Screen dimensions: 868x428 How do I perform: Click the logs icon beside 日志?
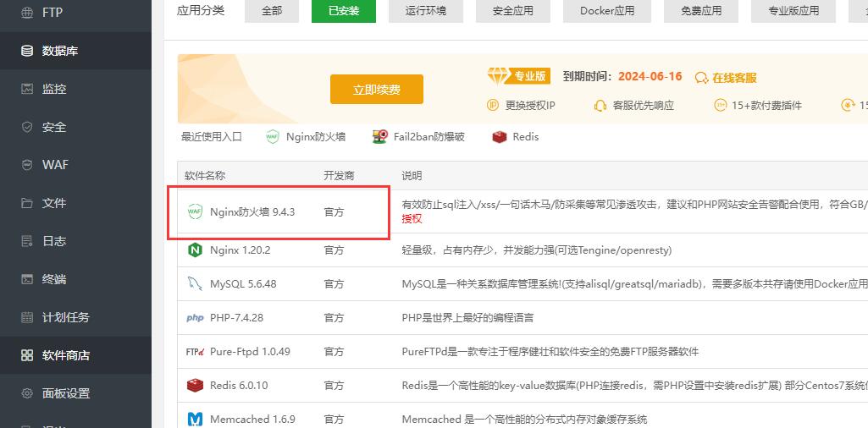point(26,241)
